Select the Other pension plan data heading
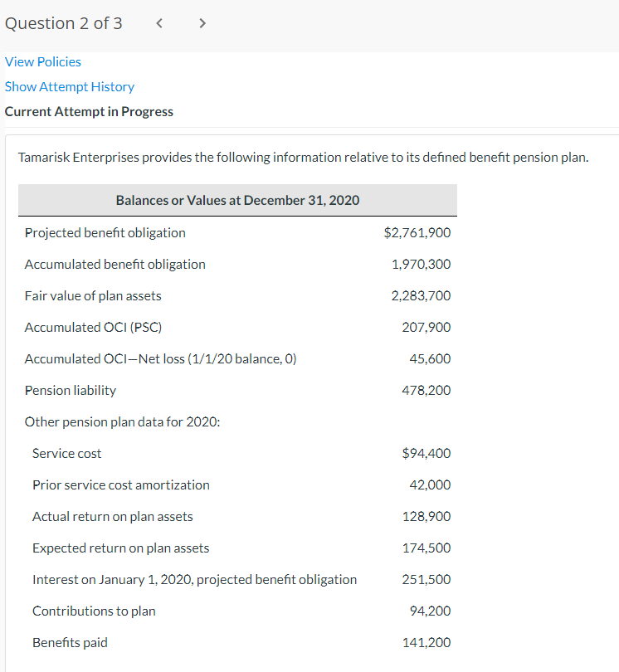 [x=122, y=421]
